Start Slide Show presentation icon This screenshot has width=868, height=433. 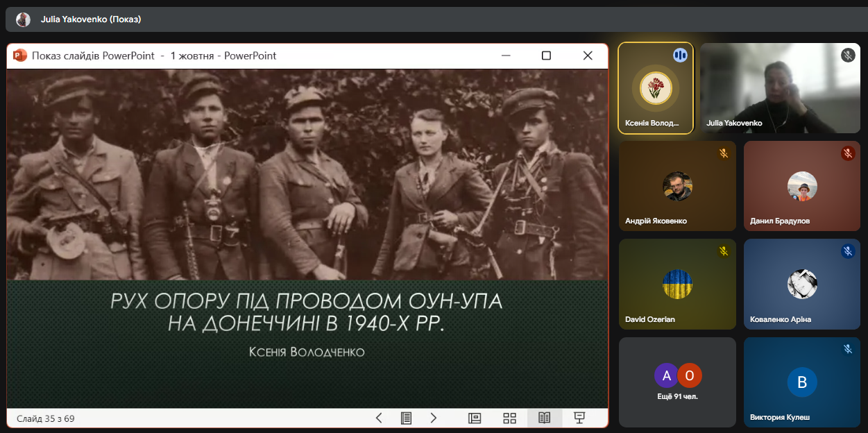(579, 418)
